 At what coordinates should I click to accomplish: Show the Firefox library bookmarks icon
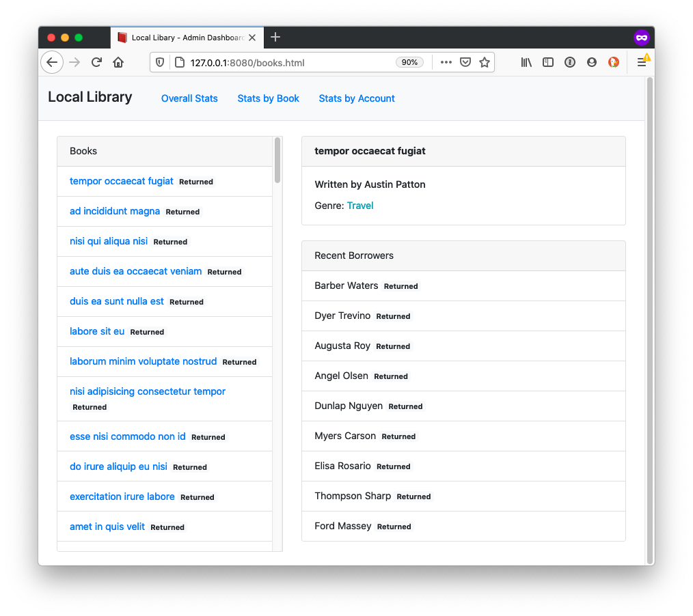(x=526, y=62)
